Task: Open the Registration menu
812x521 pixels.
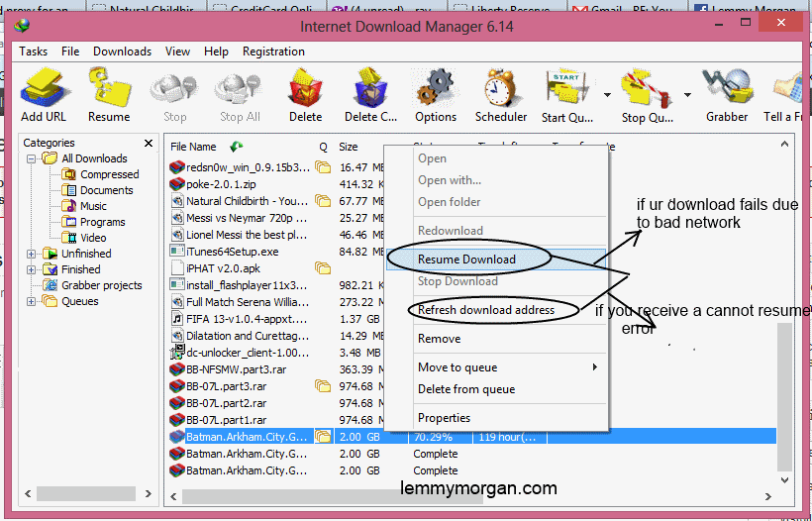Action: (x=273, y=52)
